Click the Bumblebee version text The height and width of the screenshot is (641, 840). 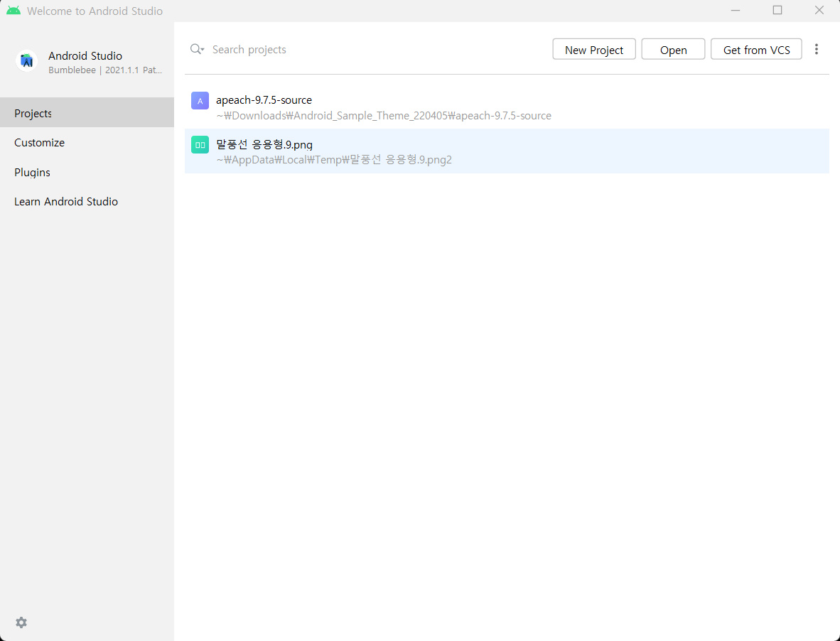tap(105, 70)
